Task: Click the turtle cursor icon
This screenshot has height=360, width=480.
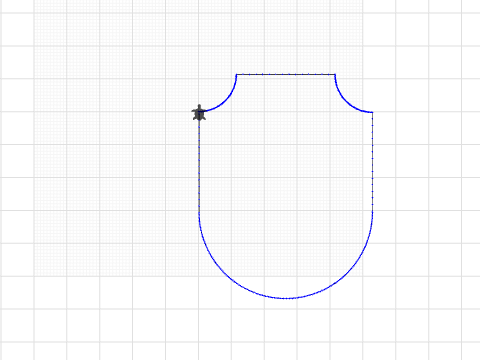Action: pyautogui.click(x=199, y=113)
